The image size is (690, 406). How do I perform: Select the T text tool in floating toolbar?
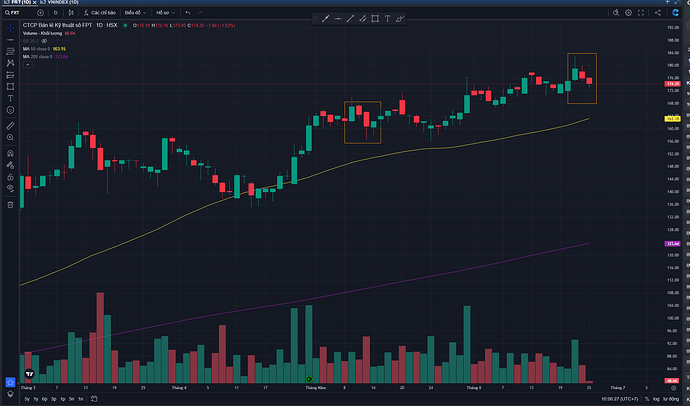tap(387, 18)
